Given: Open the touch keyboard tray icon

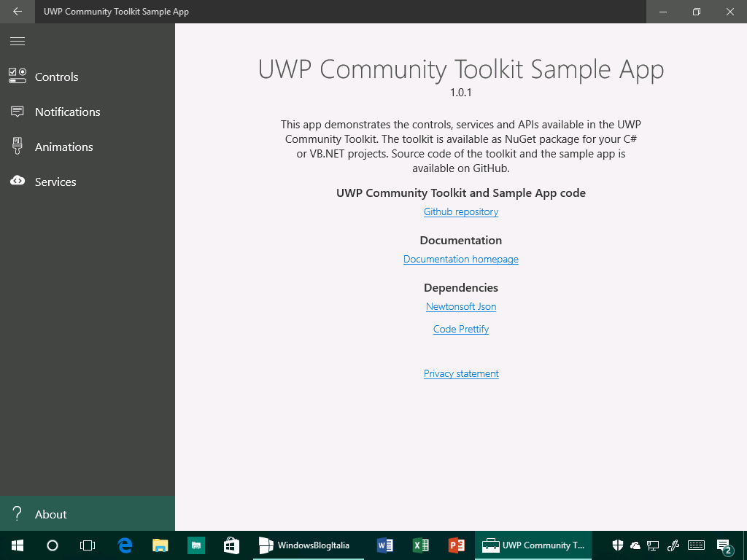Looking at the screenshot, I should 697,545.
